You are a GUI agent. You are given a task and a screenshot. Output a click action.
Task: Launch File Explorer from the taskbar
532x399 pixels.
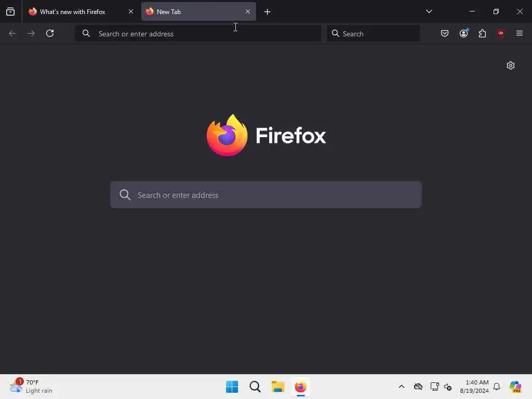point(277,387)
